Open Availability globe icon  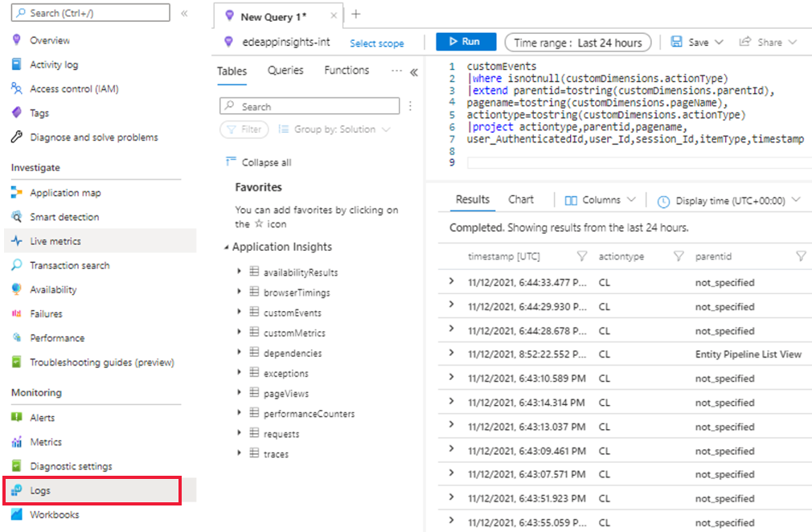point(17,289)
